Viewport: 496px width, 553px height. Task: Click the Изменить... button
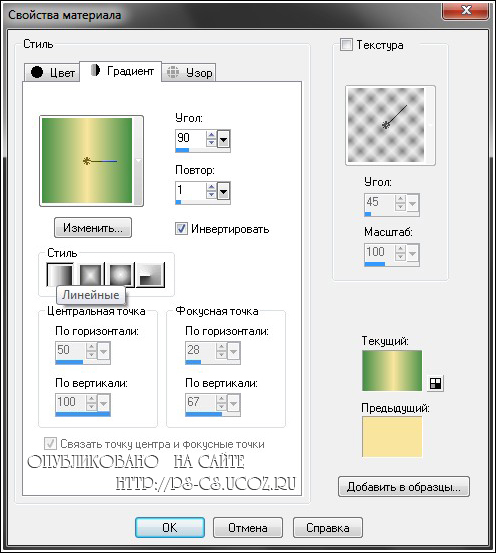[93, 228]
